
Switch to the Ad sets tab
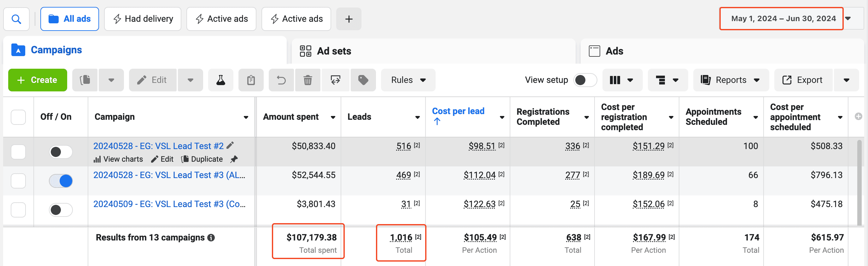click(x=433, y=51)
